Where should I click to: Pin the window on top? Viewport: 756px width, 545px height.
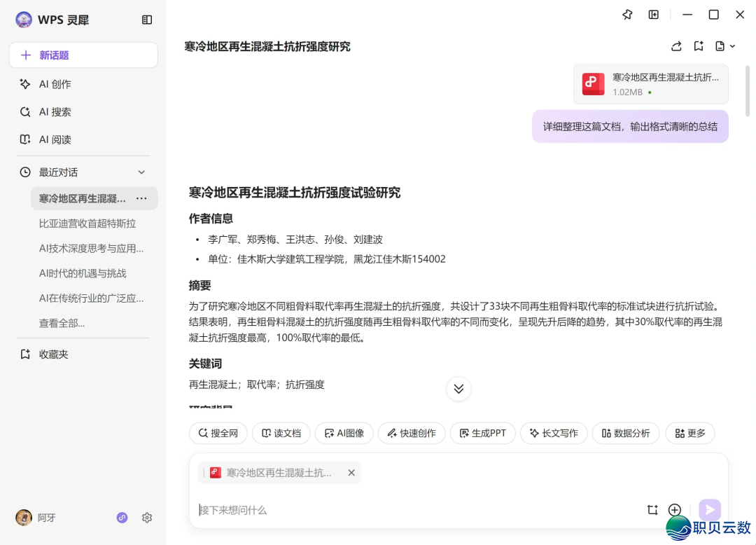point(627,15)
